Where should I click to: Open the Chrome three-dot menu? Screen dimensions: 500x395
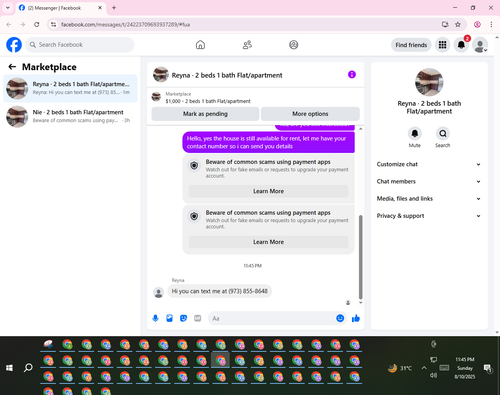coord(491,24)
